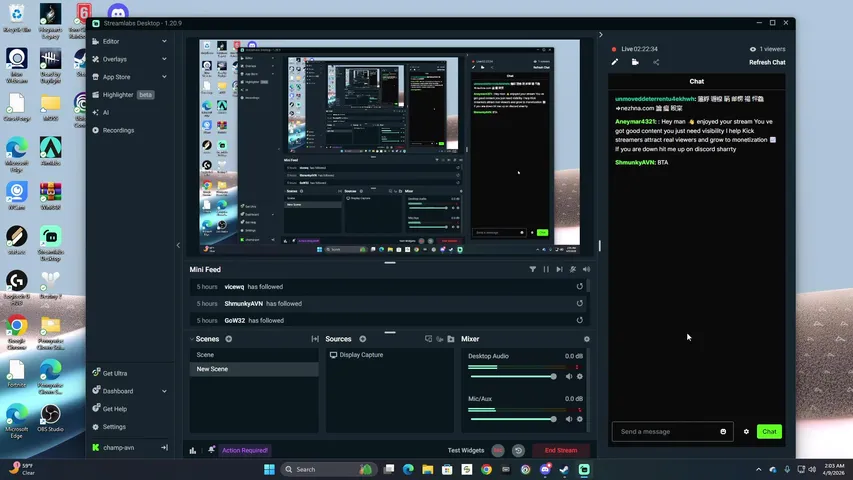This screenshot has width=853, height=480.
Task: Toggle studio mode icon in Sources
Action: (428, 339)
